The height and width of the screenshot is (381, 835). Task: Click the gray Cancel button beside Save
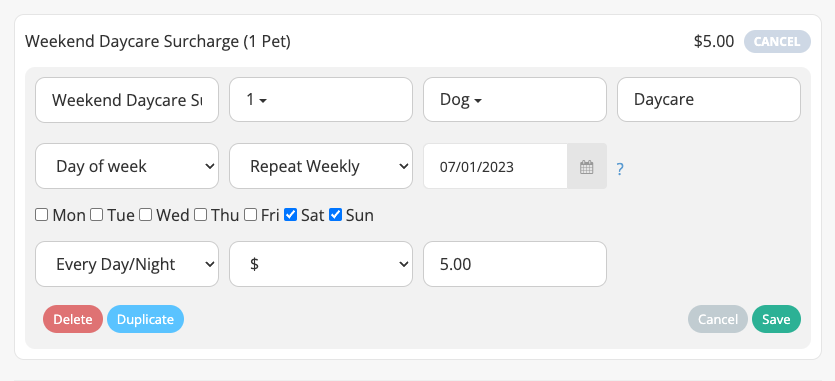(718, 319)
